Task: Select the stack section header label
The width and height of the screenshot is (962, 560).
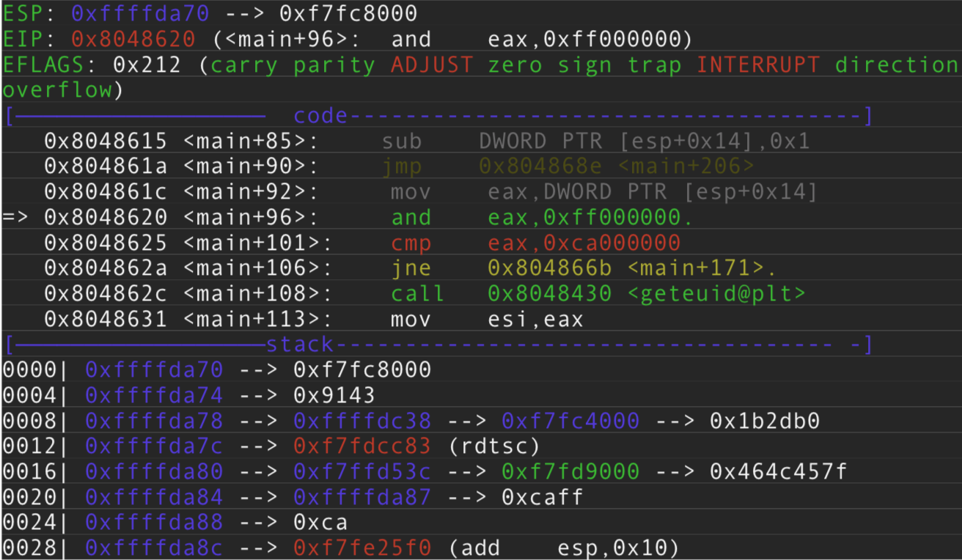Action: coord(299,345)
